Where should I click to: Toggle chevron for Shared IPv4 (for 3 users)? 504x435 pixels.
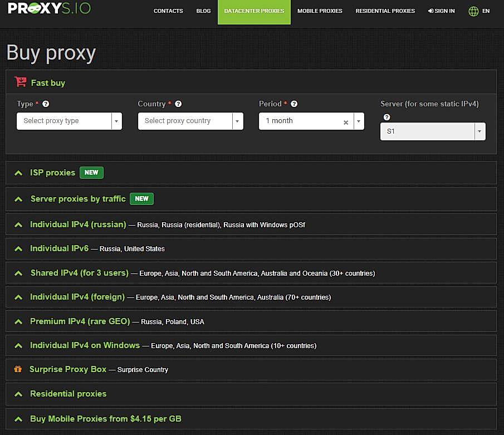pyautogui.click(x=18, y=273)
